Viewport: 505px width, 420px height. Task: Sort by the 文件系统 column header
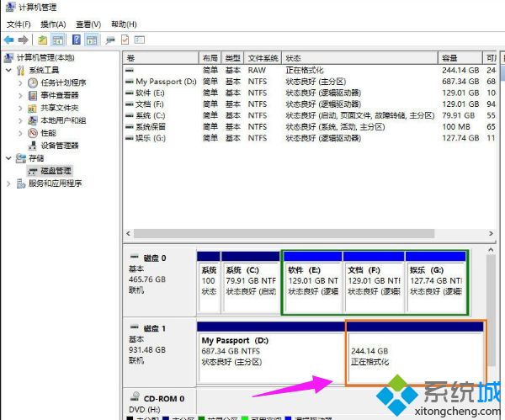point(263,58)
